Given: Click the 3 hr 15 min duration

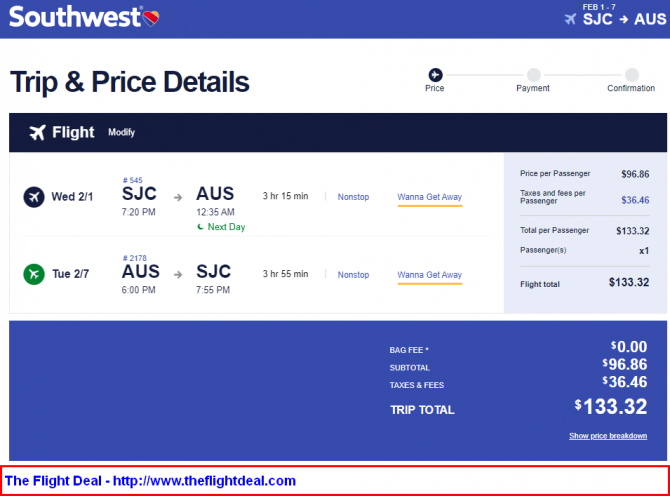Looking at the screenshot, I should click(x=285, y=196).
